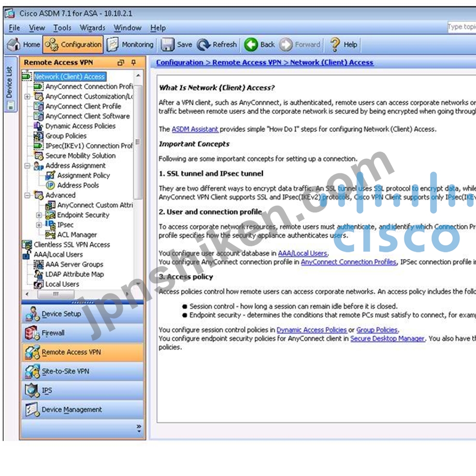This screenshot has height=476, width=476.
Task: Open the Wizards menu
Action: (92, 28)
